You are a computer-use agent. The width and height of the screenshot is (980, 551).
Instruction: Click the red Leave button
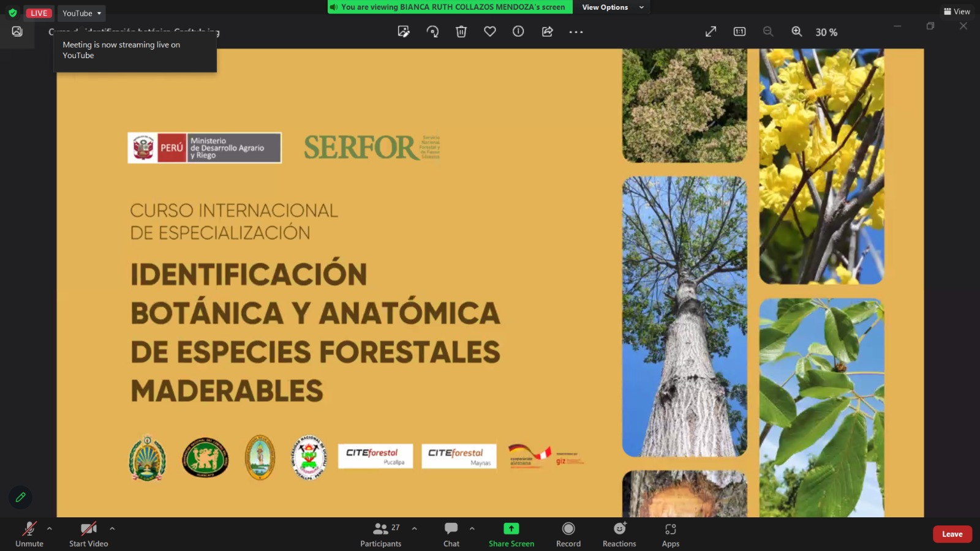952,534
